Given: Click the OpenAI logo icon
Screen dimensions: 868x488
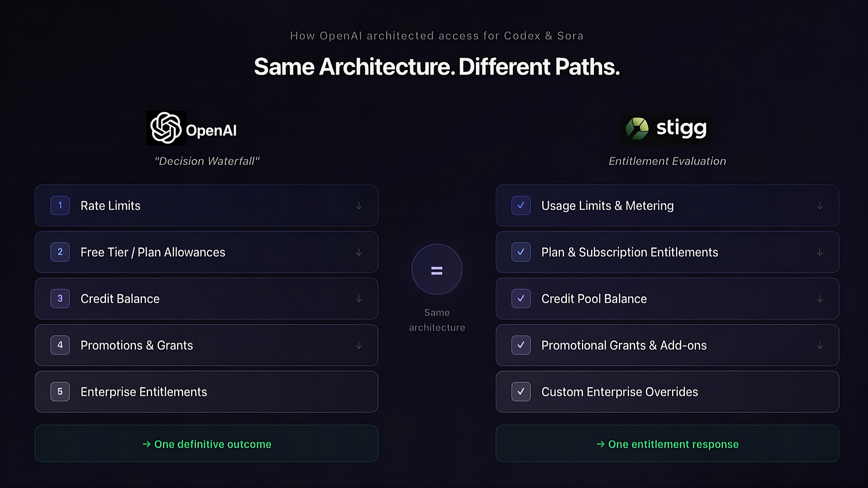Looking at the screenshot, I should 166,128.
